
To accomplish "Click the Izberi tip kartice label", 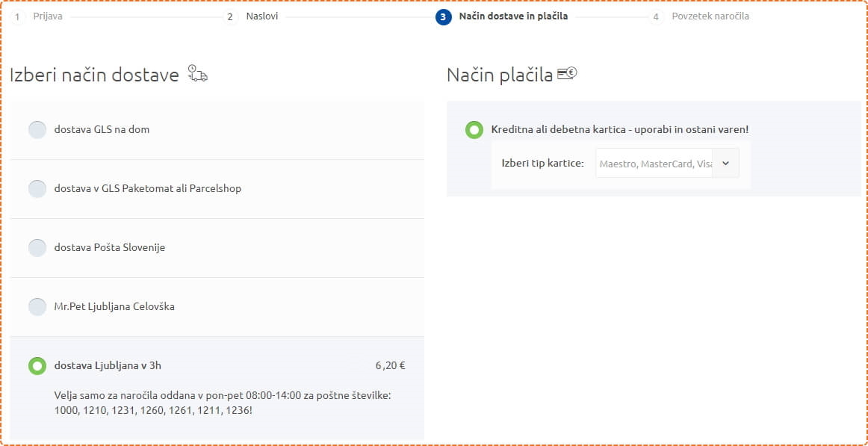I will (x=542, y=164).
